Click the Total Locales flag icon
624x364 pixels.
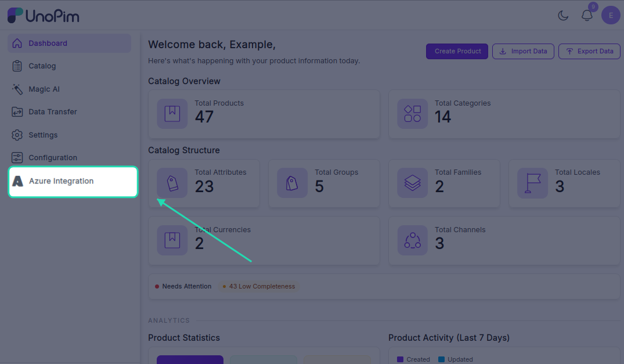[x=532, y=183]
